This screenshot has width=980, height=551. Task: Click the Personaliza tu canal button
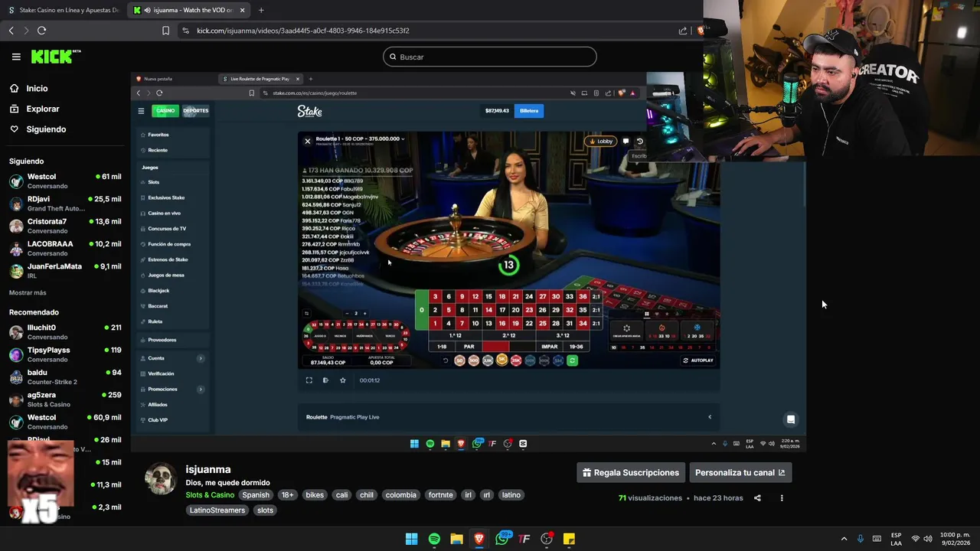tap(740, 473)
